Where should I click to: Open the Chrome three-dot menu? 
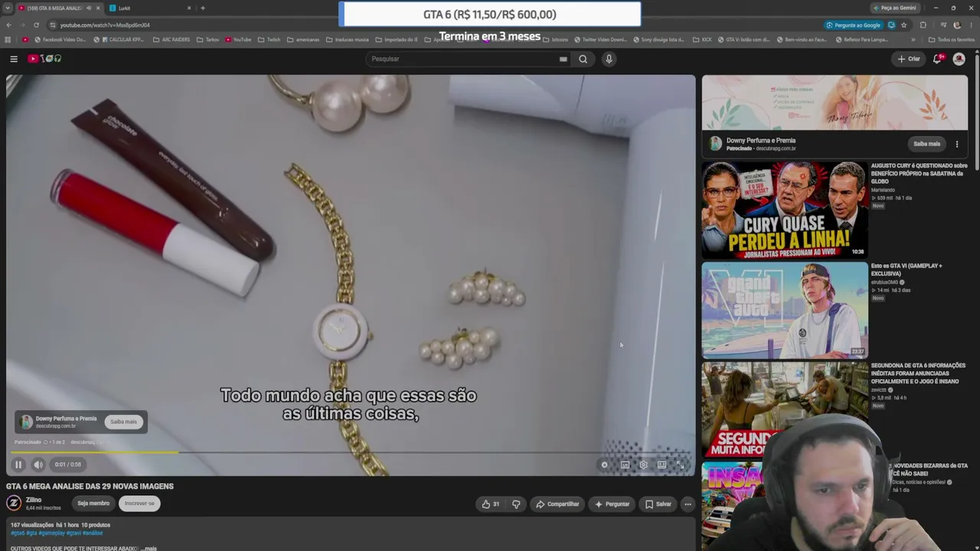click(972, 24)
